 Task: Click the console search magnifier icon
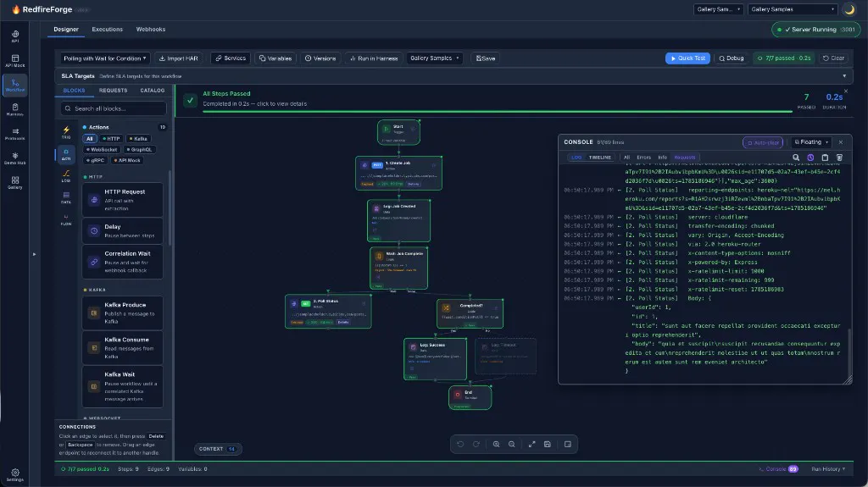tap(796, 158)
